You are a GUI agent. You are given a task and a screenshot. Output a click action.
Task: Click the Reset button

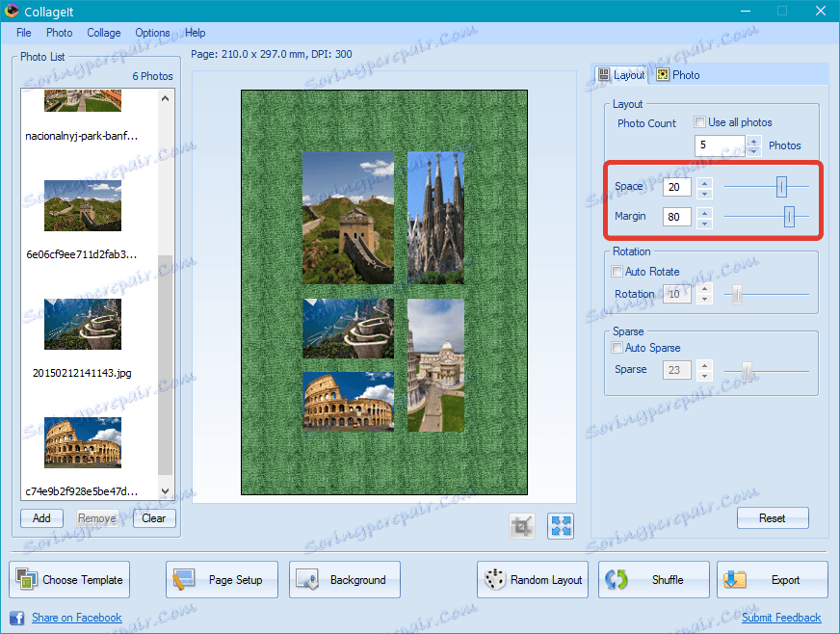(x=773, y=518)
